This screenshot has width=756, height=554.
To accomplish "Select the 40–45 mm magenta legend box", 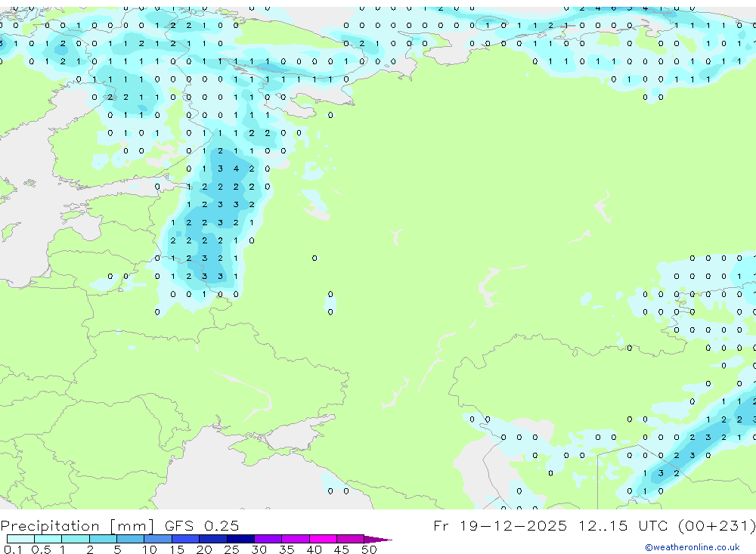I will click(323, 539).
